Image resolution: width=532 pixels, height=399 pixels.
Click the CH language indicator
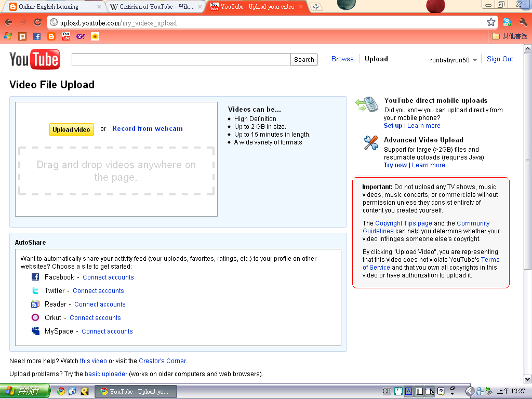click(387, 391)
